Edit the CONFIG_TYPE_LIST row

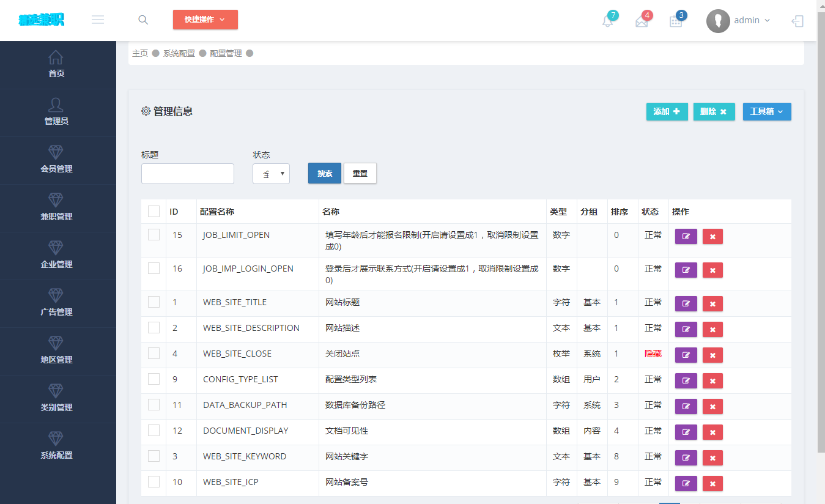point(686,380)
